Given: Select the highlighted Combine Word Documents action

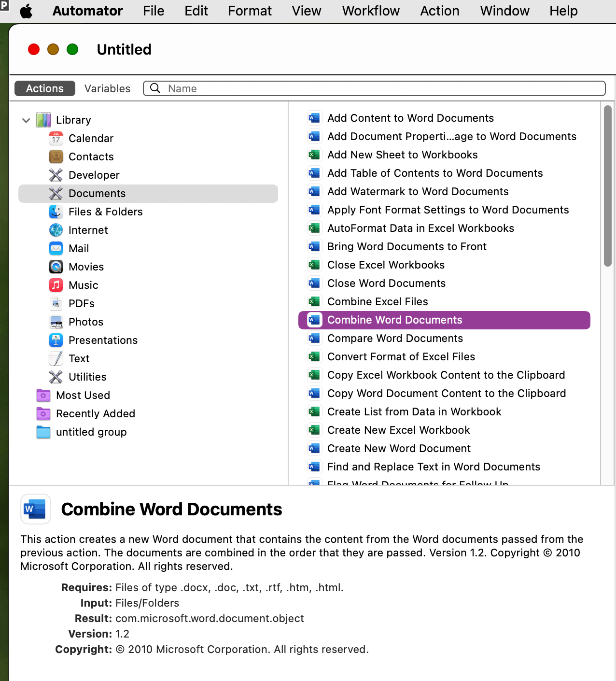Looking at the screenshot, I should click(444, 320).
